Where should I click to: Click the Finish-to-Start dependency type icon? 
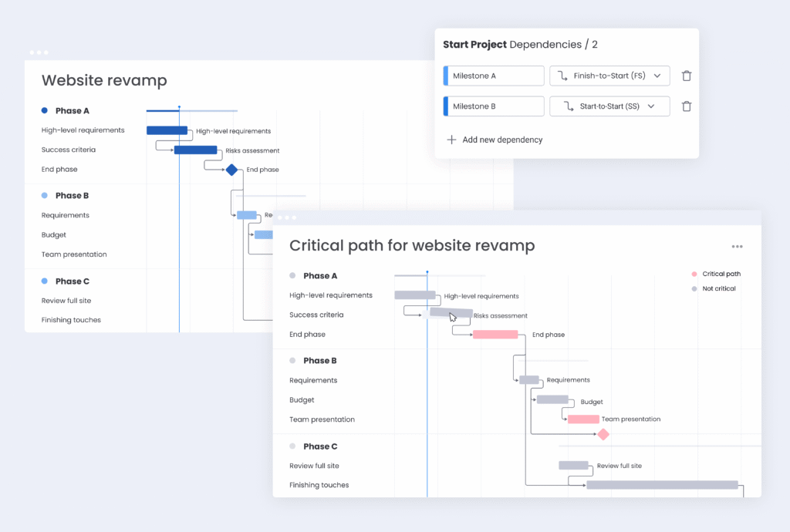coord(562,76)
